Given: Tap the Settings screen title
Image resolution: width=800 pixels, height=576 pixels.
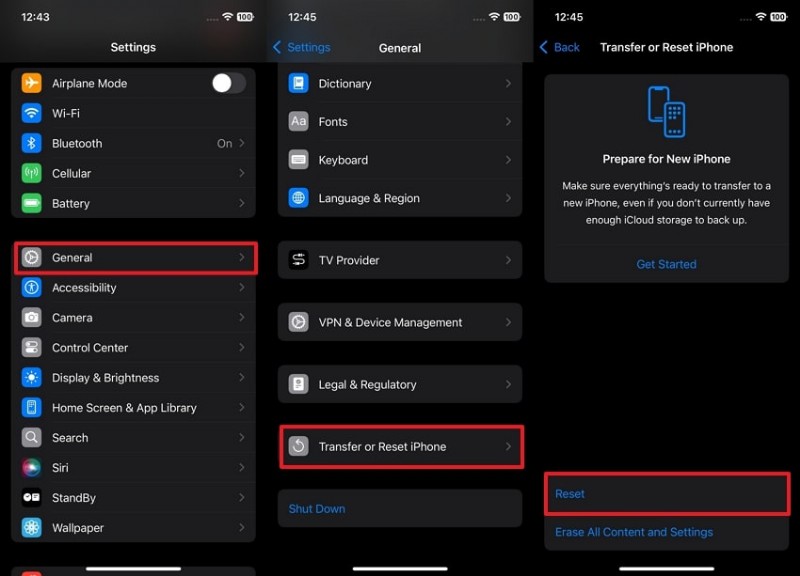Looking at the screenshot, I should [x=133, y=47].
